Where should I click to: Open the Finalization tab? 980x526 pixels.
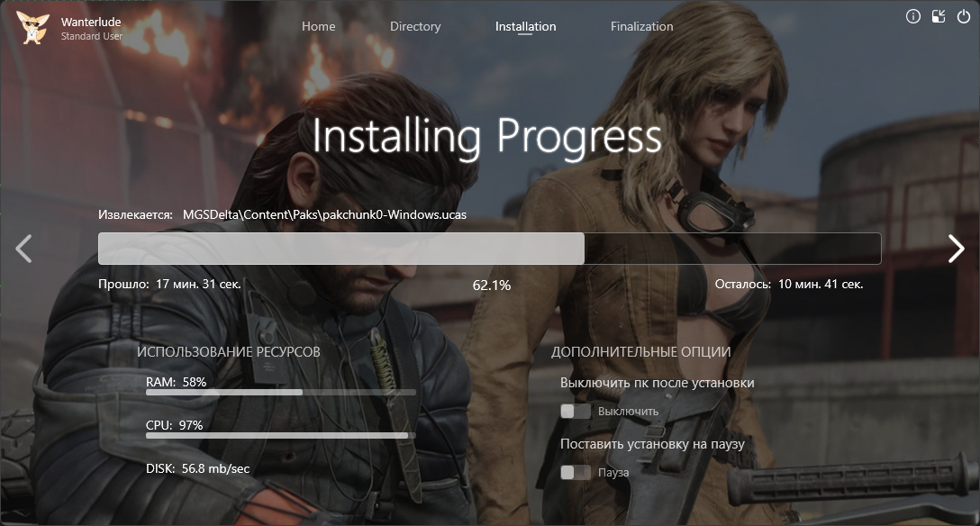[x=641, y=26]
